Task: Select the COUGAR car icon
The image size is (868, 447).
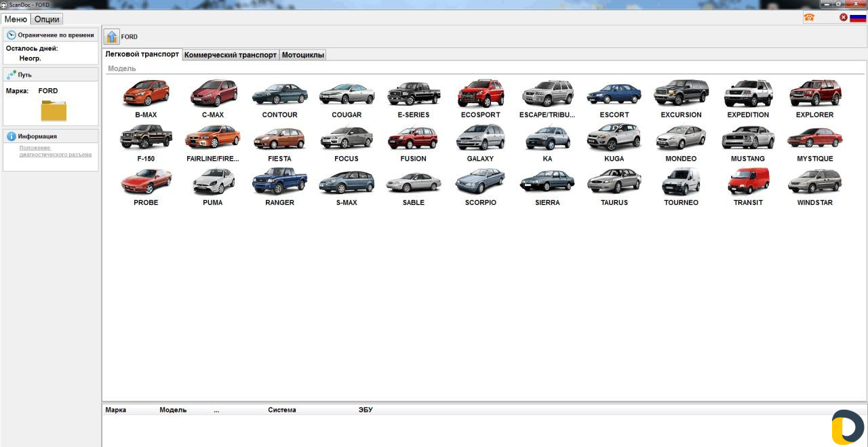Action: (x=347, y=94)
